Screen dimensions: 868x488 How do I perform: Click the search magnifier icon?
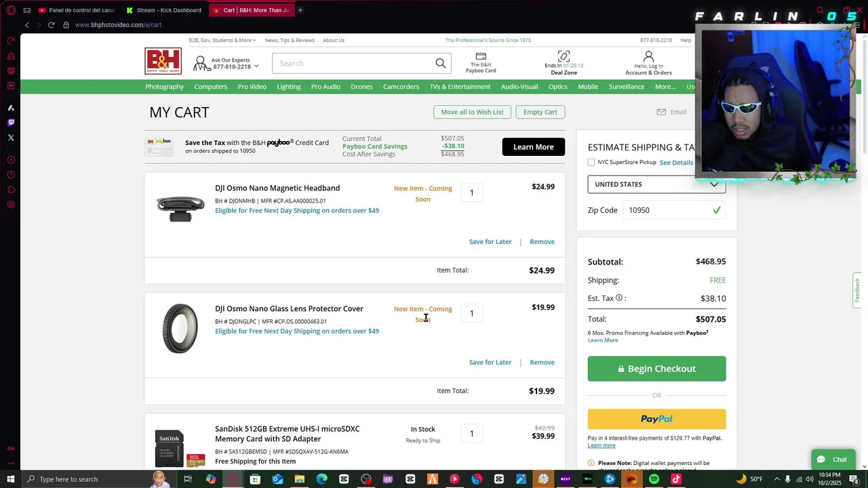(x=441, y=63)
